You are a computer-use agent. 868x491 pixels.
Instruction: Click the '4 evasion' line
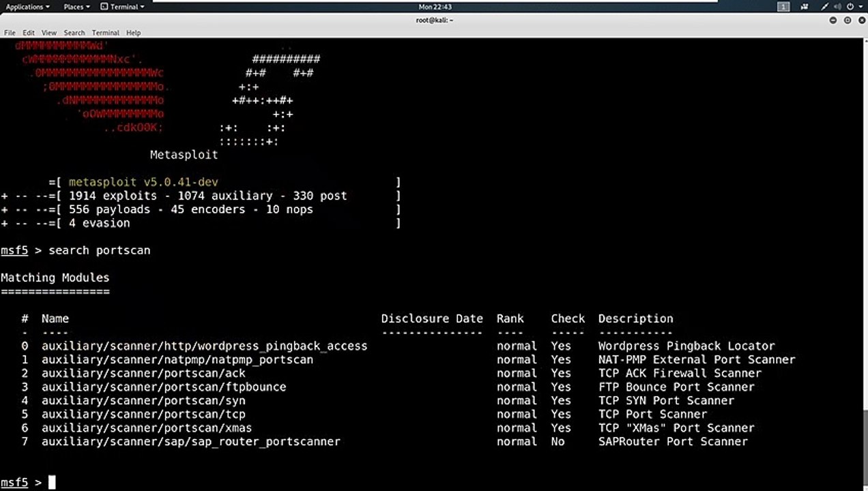click(x=99, y=223)
